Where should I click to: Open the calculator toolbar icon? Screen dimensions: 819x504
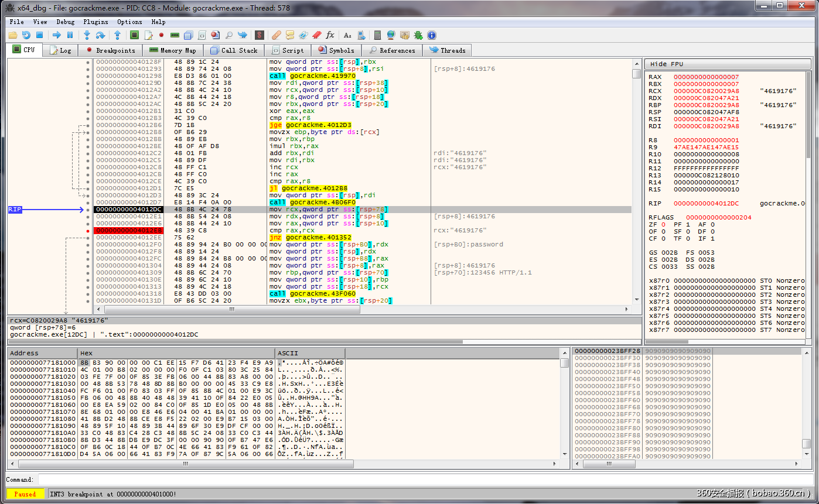tap(377, 35)
